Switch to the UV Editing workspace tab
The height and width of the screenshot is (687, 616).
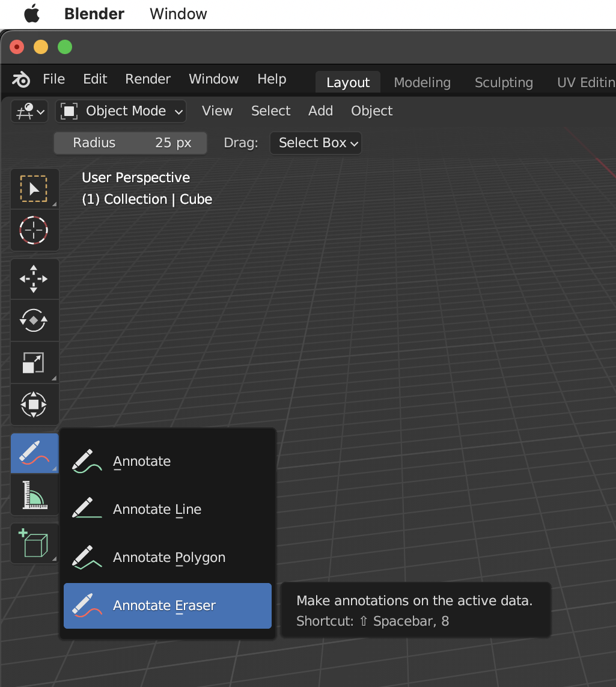tap(586, 82)
